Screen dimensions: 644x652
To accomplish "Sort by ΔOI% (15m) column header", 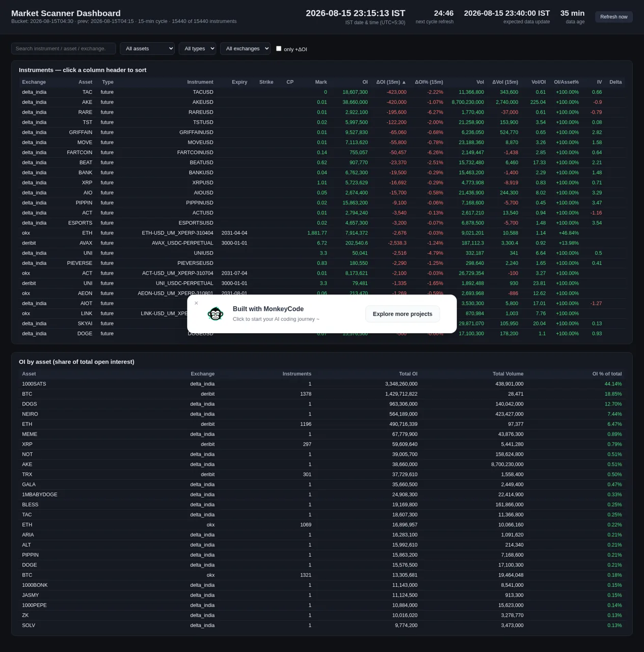I will click(429, 82).
